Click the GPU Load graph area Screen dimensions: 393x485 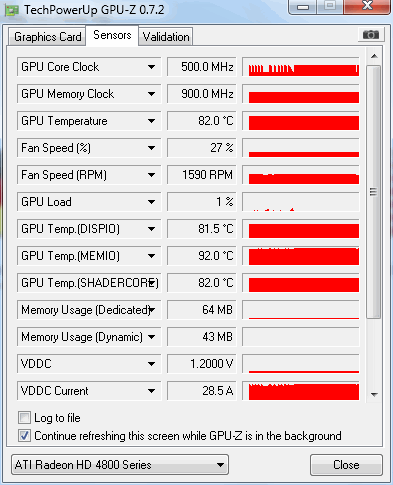(x=301, y=202)
